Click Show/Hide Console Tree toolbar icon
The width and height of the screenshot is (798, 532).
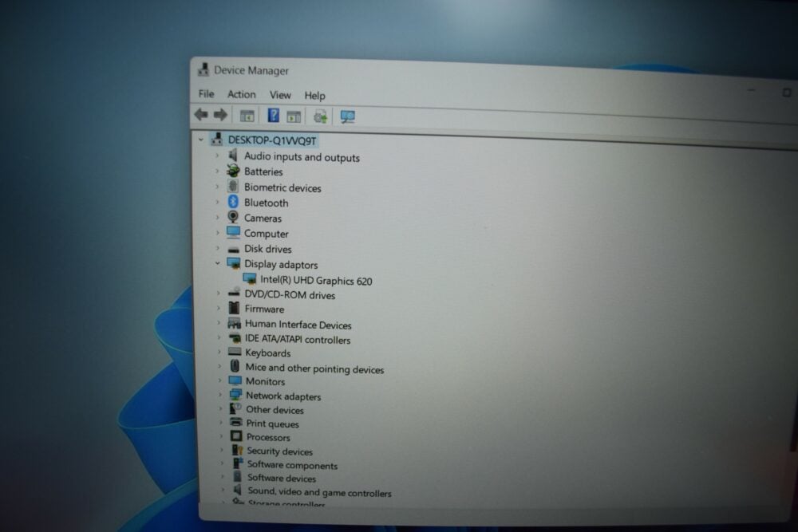point(247,116)
